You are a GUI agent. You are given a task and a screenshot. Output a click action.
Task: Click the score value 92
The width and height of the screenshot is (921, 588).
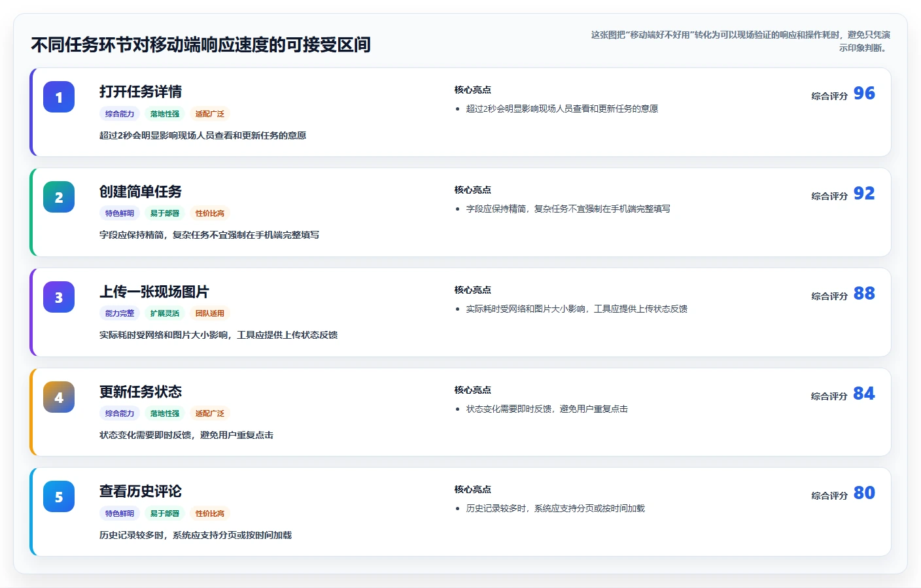point(864,194)
